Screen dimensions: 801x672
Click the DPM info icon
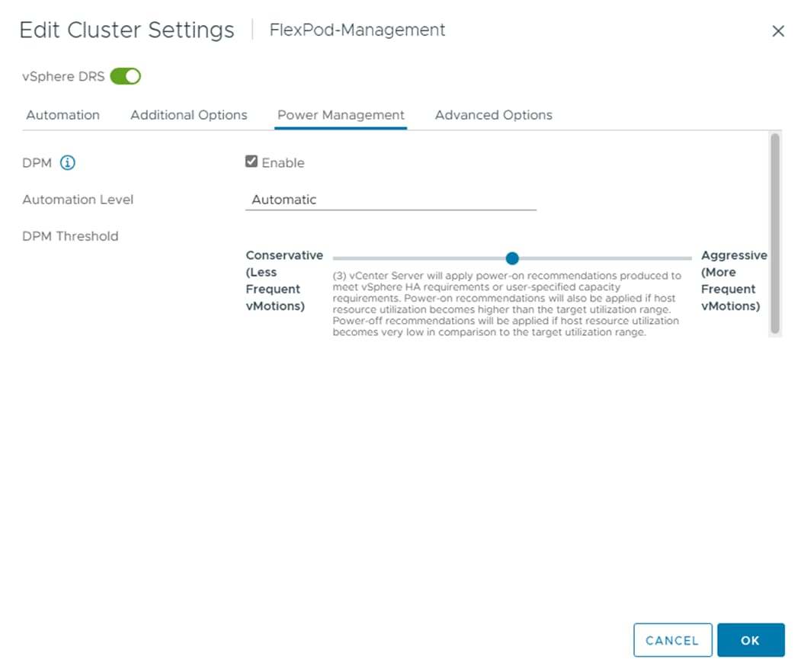coord(68,162)
